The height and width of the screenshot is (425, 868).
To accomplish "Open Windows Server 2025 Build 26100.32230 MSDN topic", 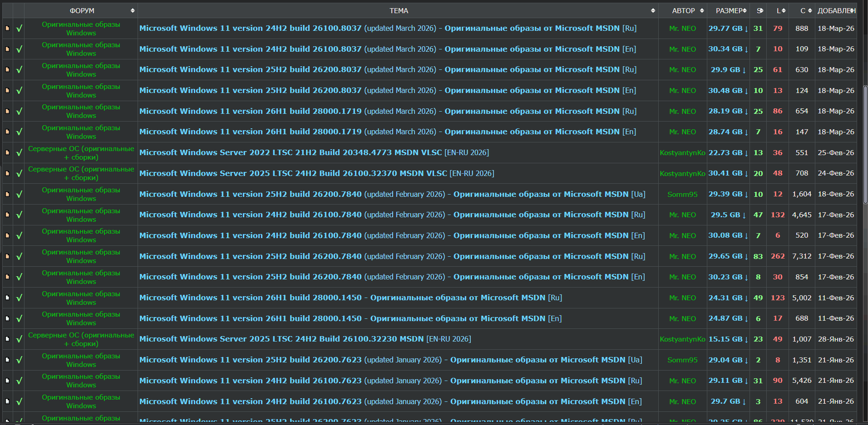I will 305,339.
